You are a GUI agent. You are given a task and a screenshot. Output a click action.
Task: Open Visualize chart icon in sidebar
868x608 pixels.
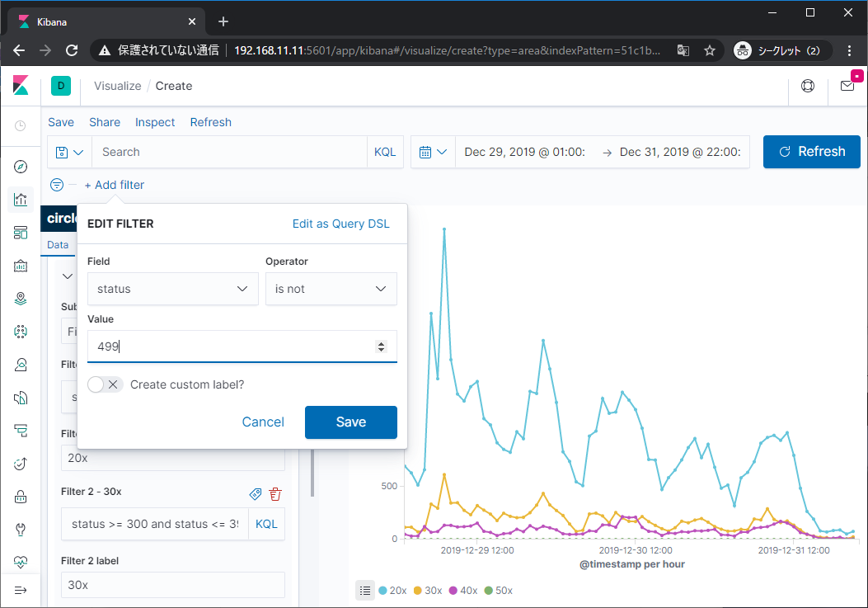point(21,200)
